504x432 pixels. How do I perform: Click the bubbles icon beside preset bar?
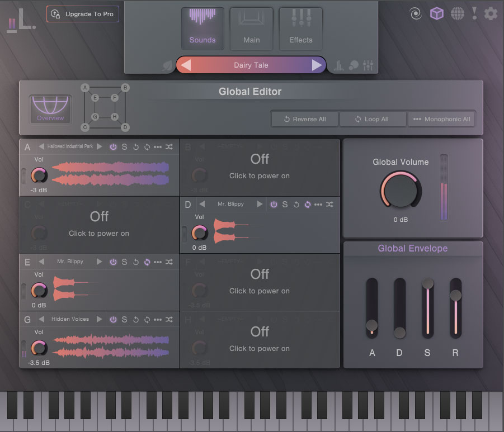pyautogui.click(x=354, y=65)
